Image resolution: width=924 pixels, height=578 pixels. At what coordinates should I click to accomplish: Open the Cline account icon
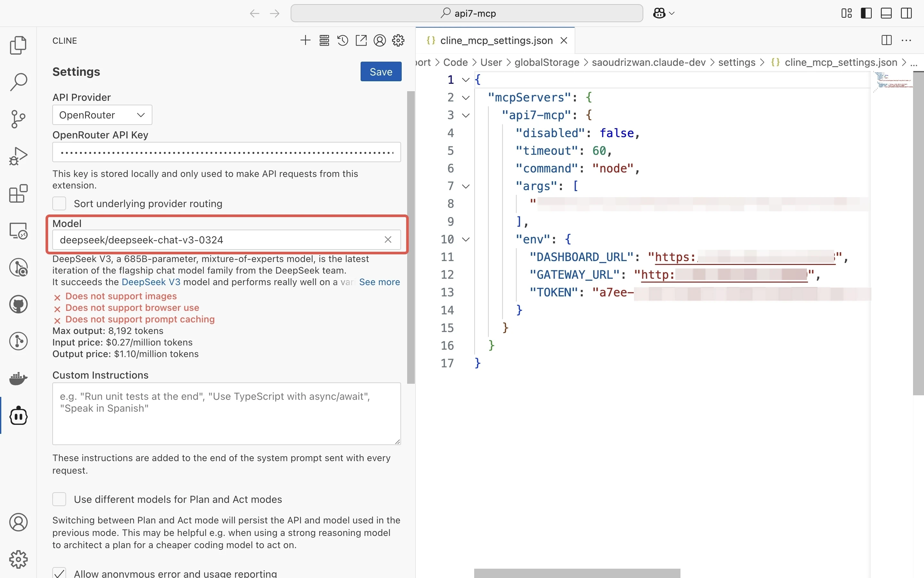[380, 40]
